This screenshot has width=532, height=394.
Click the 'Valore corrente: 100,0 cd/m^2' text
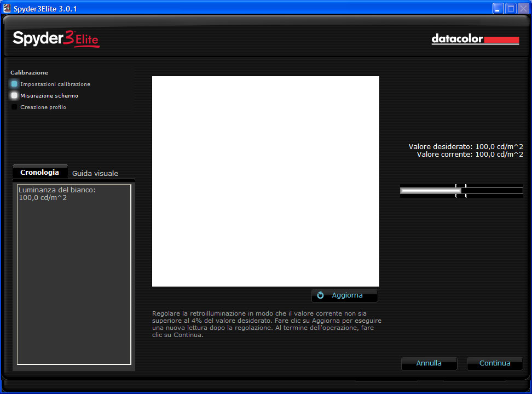point(470,154)
